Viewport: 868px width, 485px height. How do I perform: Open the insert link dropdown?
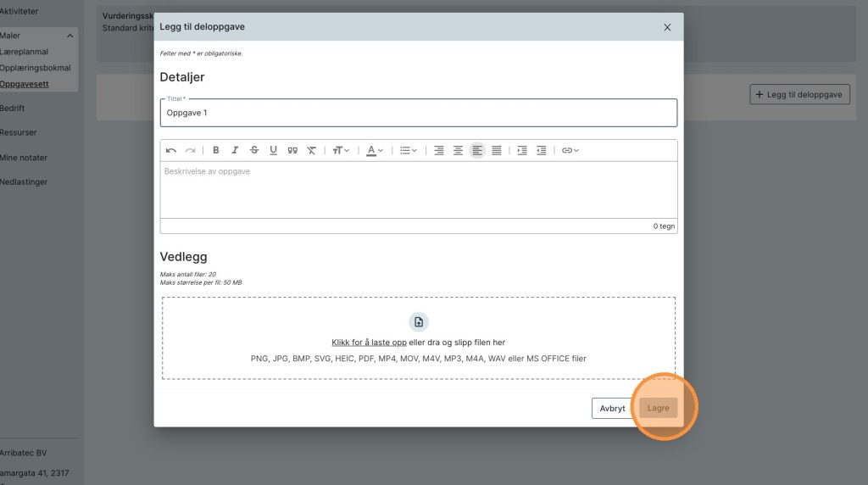coord(570,151)
